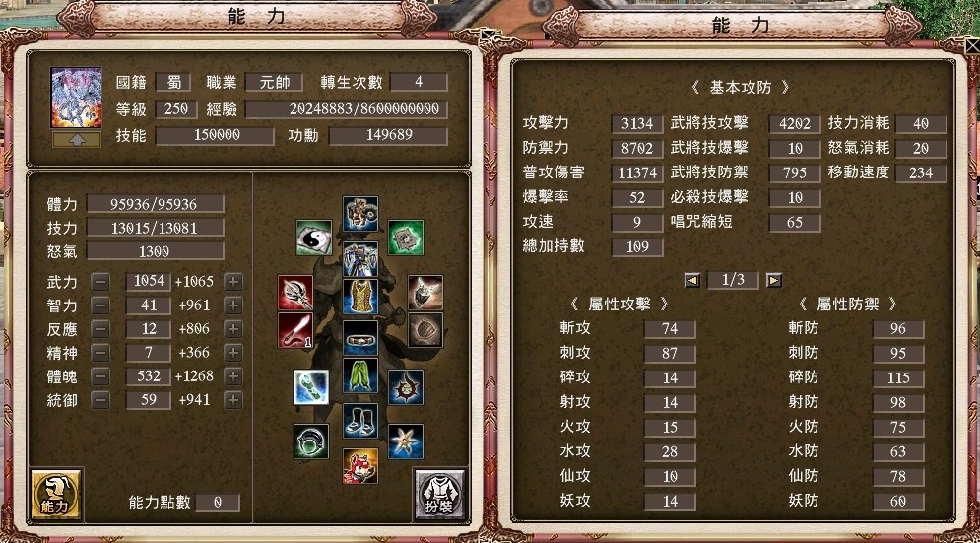Go to previous stats page arrow
This screenshot has width=980, height=543.
click(692, 280)
